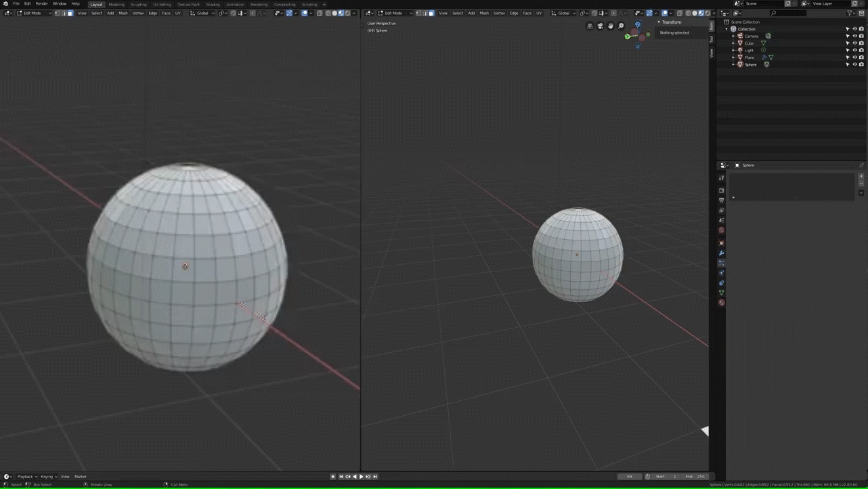Open the Scene properties tab icon
This screenshot has height=489, width=868.
pyautogui.click(x=721, y=220)
